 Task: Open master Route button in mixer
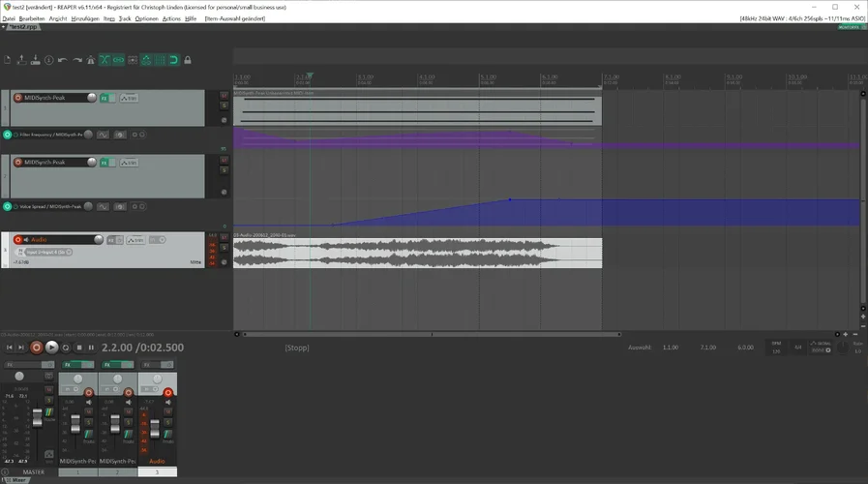49,413
